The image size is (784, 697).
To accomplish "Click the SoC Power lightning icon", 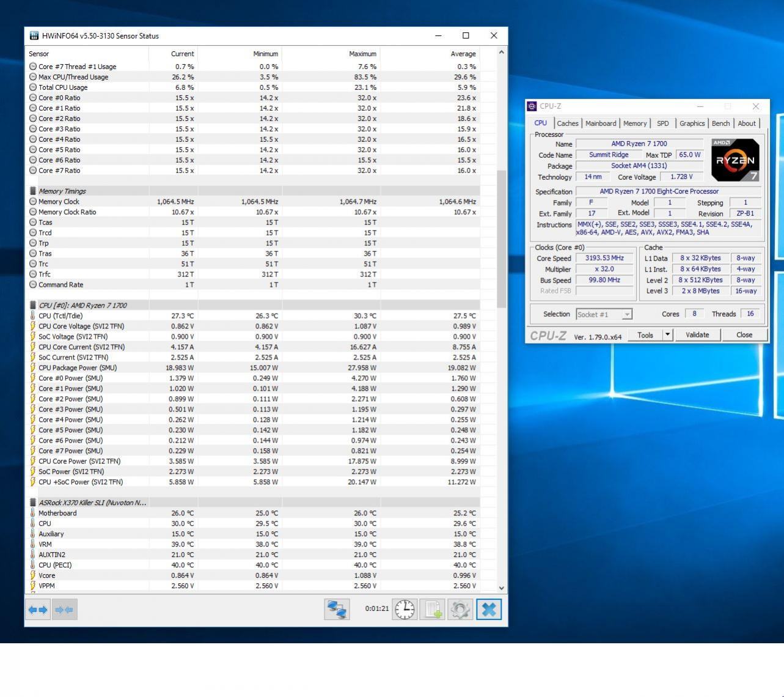I will 33,472.
